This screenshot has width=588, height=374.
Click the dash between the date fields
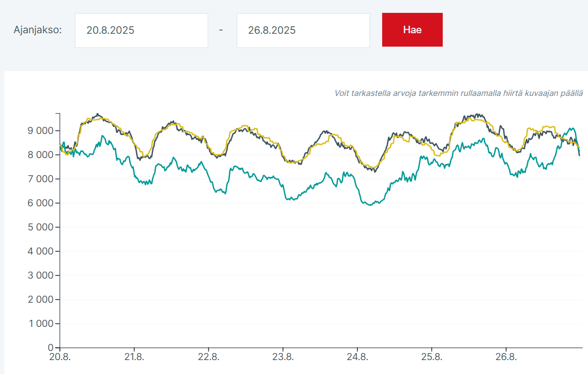tap(221, 31)
